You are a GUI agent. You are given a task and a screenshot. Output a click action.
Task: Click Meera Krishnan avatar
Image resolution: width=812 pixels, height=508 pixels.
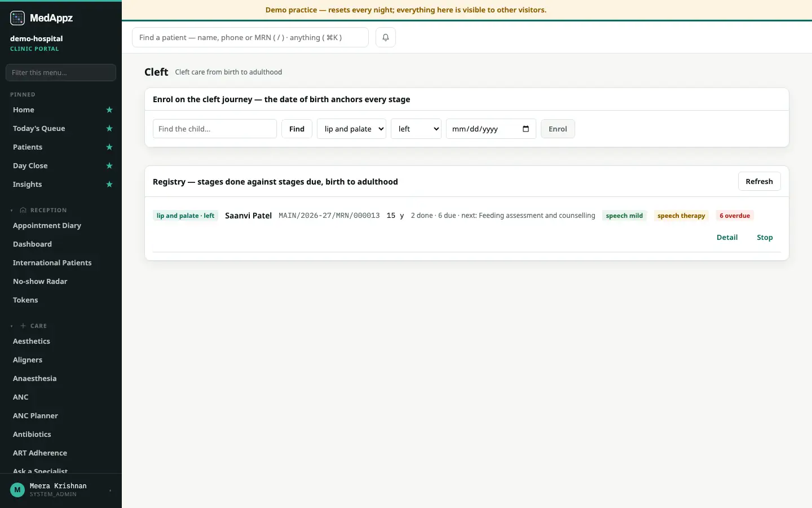point(17,490)
